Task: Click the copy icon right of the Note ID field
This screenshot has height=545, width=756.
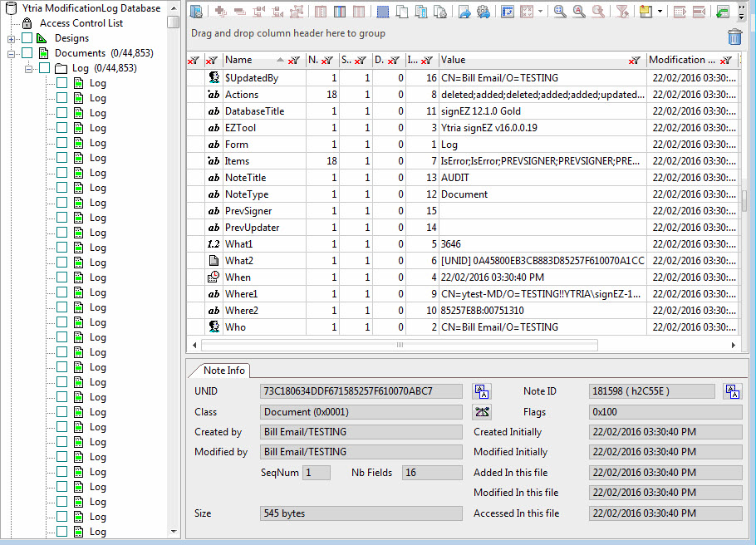Action: (733, 390)
